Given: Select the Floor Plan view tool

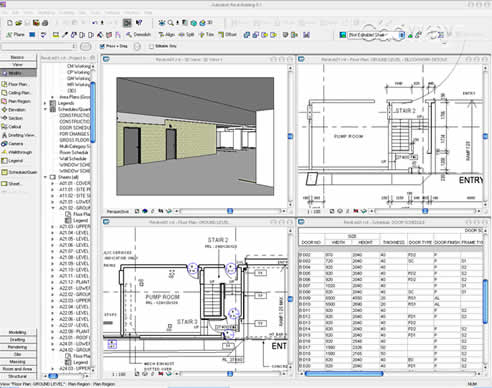Looking at the screenshot, I should (16, 84).
